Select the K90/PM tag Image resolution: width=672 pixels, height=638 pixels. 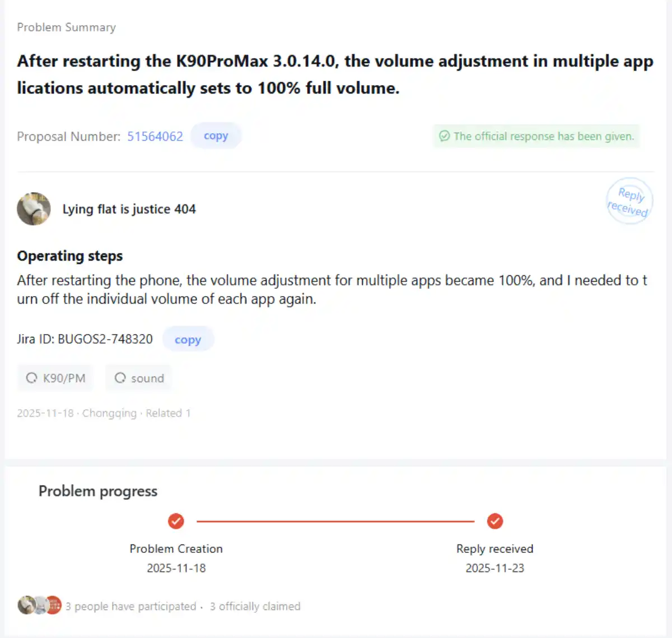(56, 378)
